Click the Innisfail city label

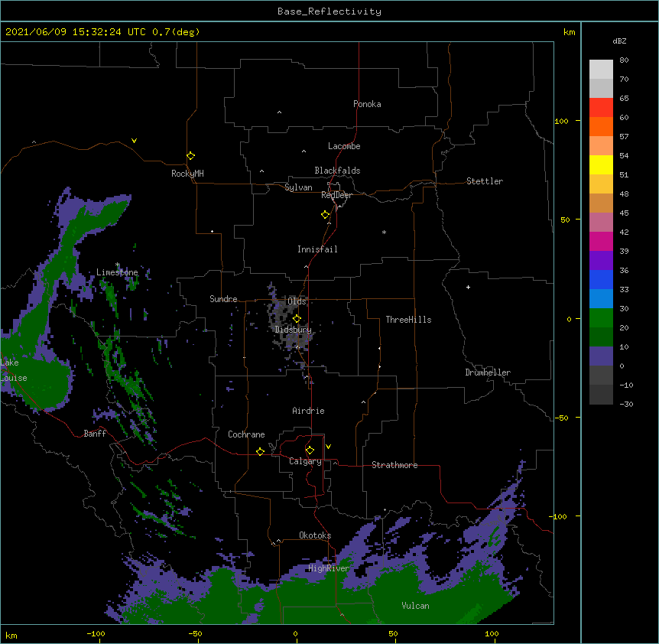coord(317,249)
